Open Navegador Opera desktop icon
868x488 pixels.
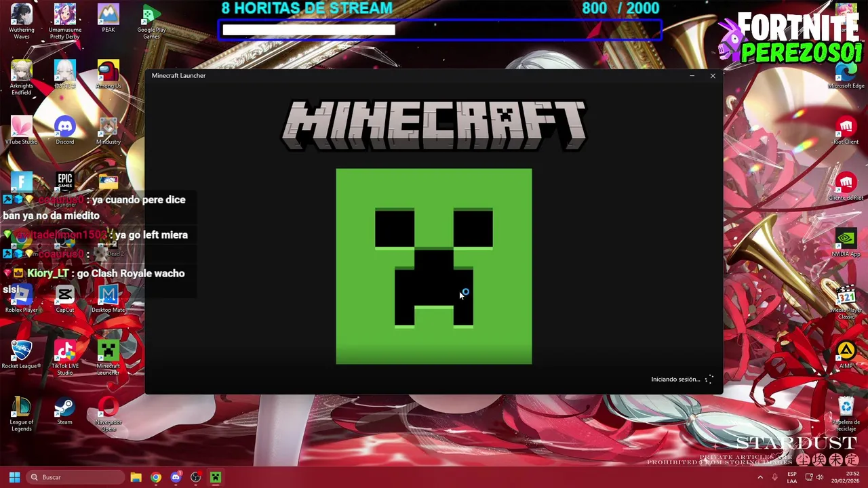point(108,413)
